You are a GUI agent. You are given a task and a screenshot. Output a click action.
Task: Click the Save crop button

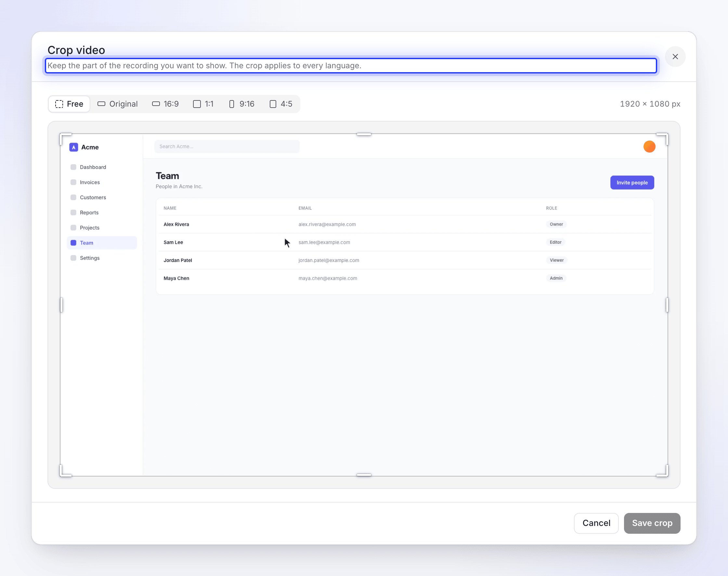652,523
